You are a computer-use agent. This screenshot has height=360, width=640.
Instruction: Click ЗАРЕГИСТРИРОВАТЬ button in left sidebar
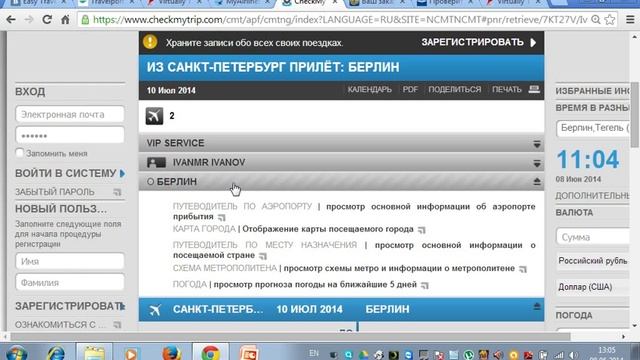(x=70, y=306)
